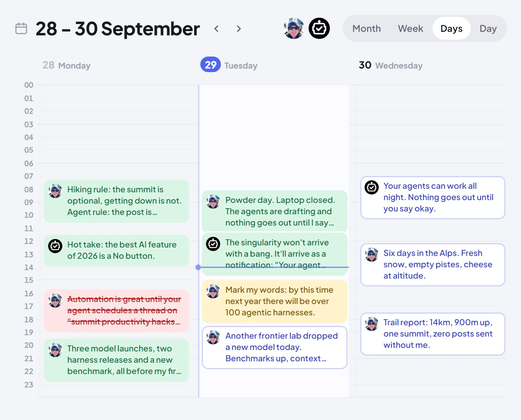Open the 'Six days in the Alps' post
This screenshot has height=420, width=521.
pyautogui.click(x=433, y=264)
